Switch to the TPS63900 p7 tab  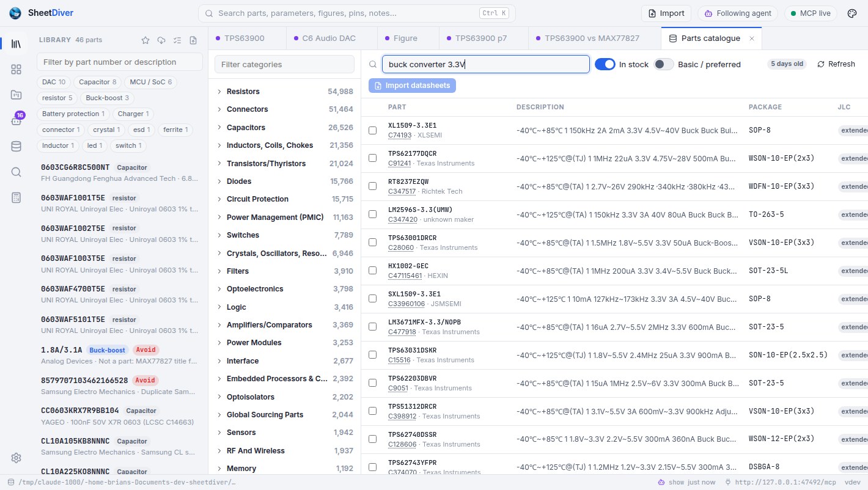(x=483, y=38)
